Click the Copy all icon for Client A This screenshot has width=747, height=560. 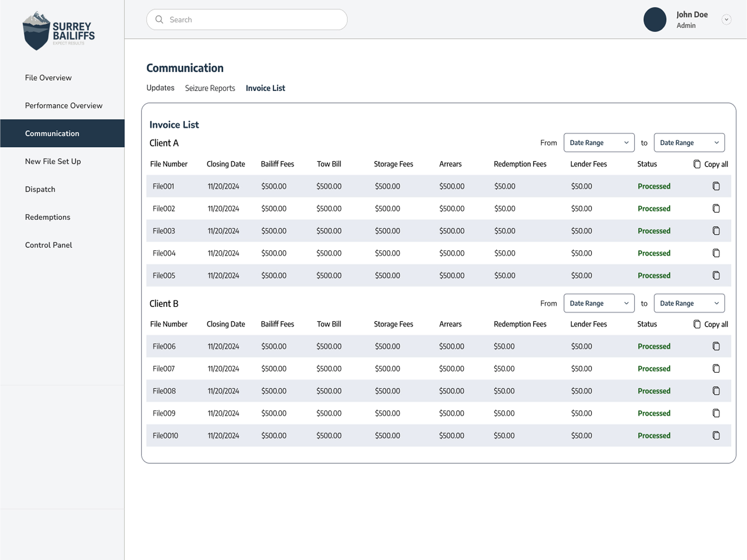point(697,164)
